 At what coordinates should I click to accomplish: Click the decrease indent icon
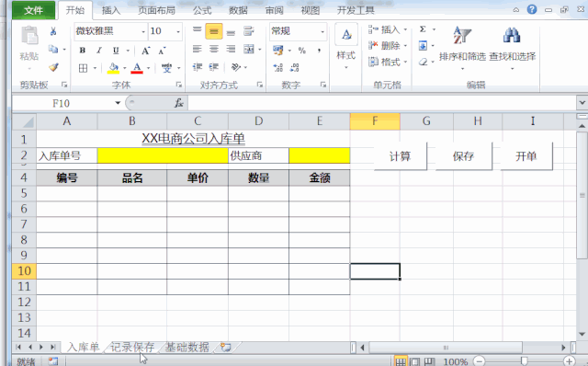pyautogui.click(x=198, y=67)
